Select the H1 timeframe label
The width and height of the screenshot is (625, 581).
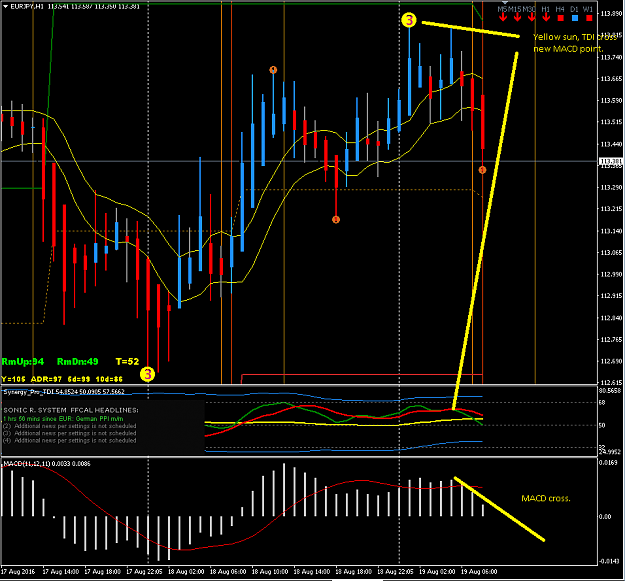click(x=546, y=9)
